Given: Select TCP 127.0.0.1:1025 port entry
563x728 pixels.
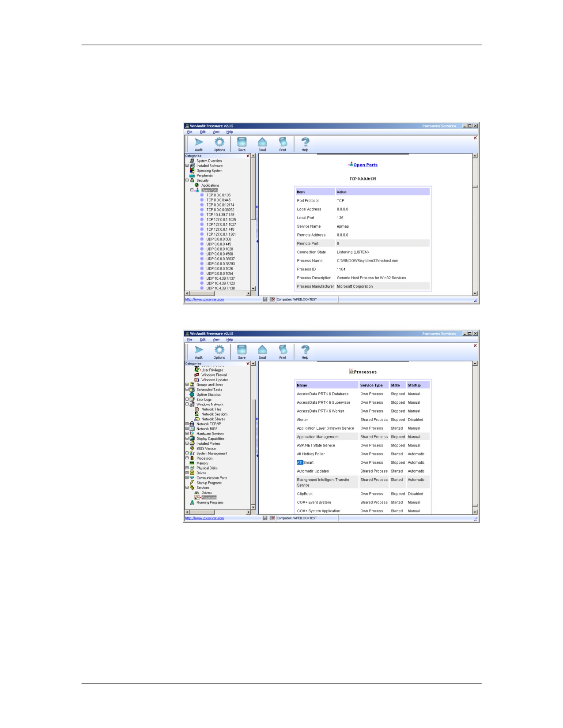Looking at the screenshot, I should pos(221,219).
